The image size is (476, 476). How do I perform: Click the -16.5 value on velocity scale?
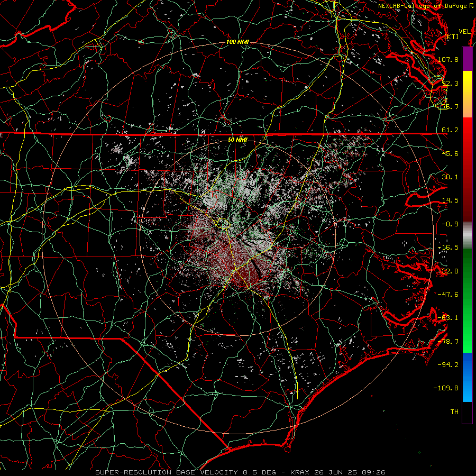pyautogui.click(x=448, y=248)
